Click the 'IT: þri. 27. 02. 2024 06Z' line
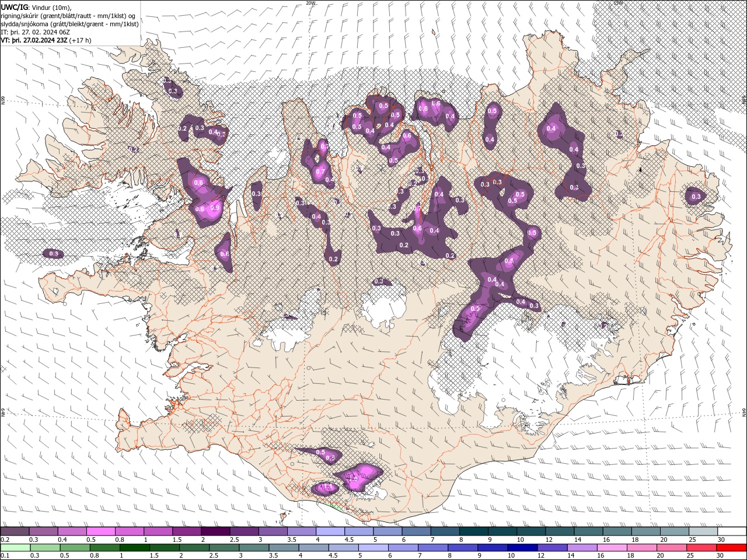747x560 pixels. coord(36,32)
